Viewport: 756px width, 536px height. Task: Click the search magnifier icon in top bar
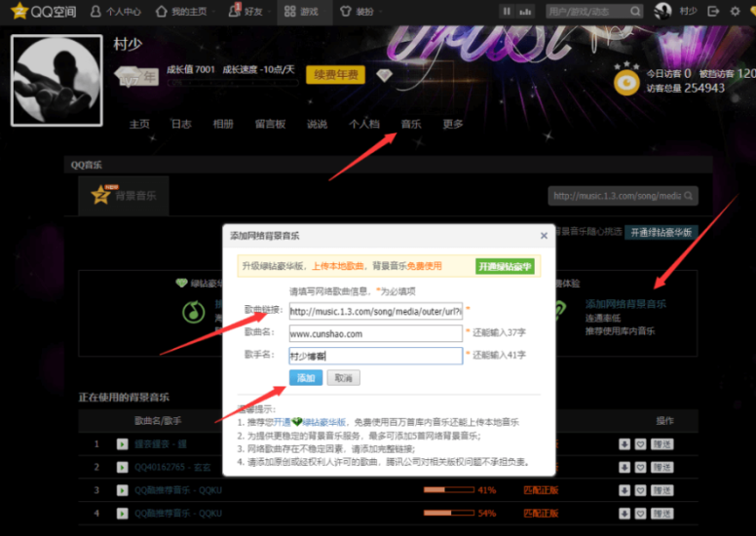(634, 11)
